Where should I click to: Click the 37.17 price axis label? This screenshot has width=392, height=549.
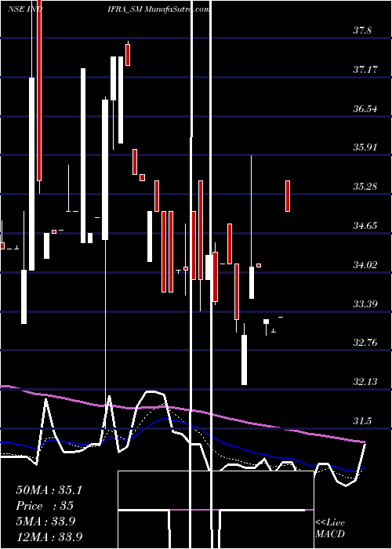(365, 70)
